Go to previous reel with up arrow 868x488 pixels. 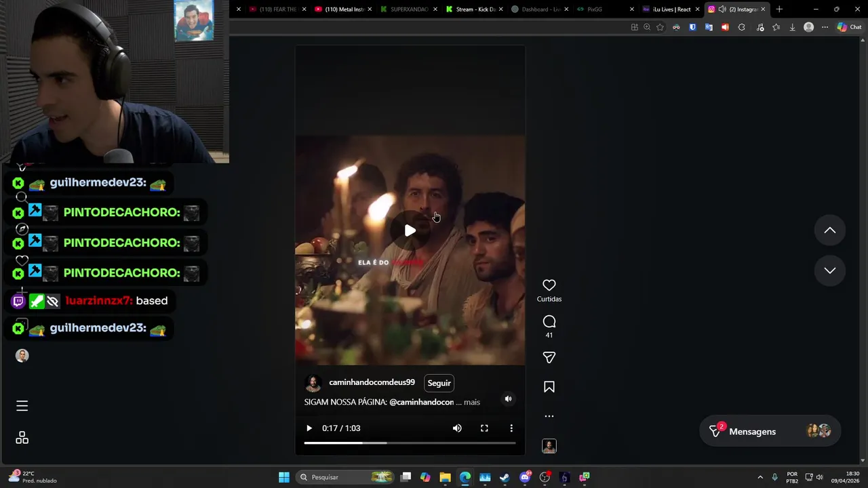pyautogui.click(x=829, y=230)
